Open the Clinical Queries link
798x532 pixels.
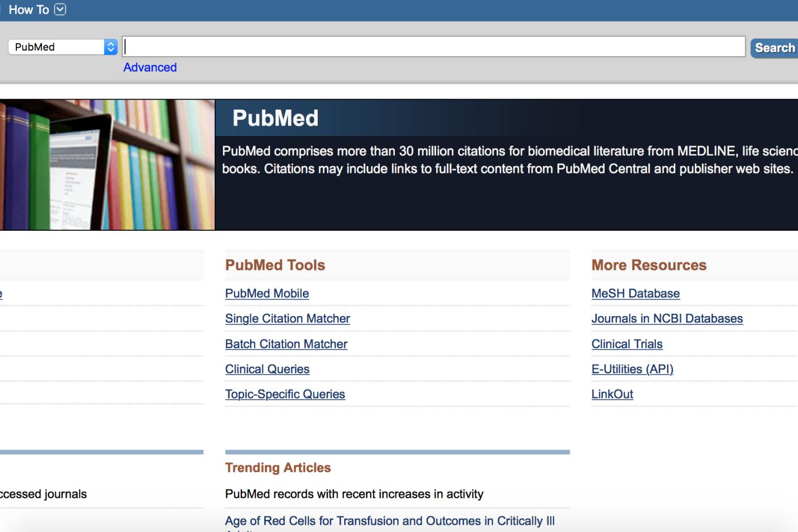coord(267,369)
